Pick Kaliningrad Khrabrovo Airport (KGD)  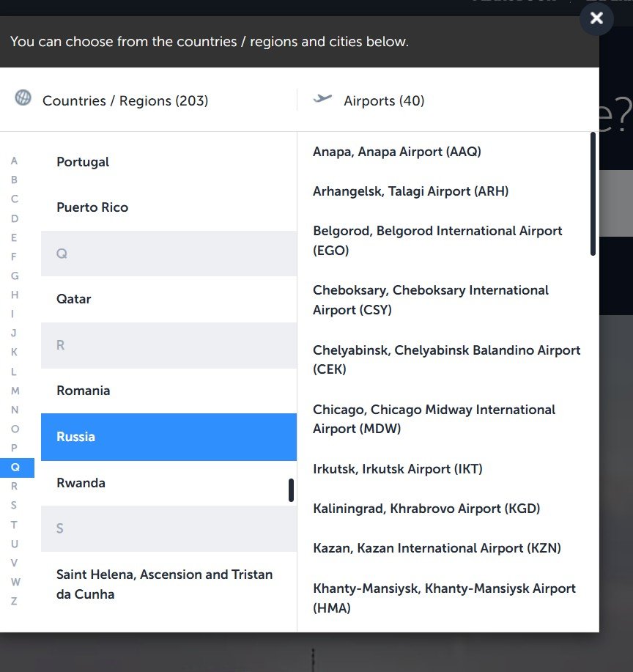pos(426,509)
